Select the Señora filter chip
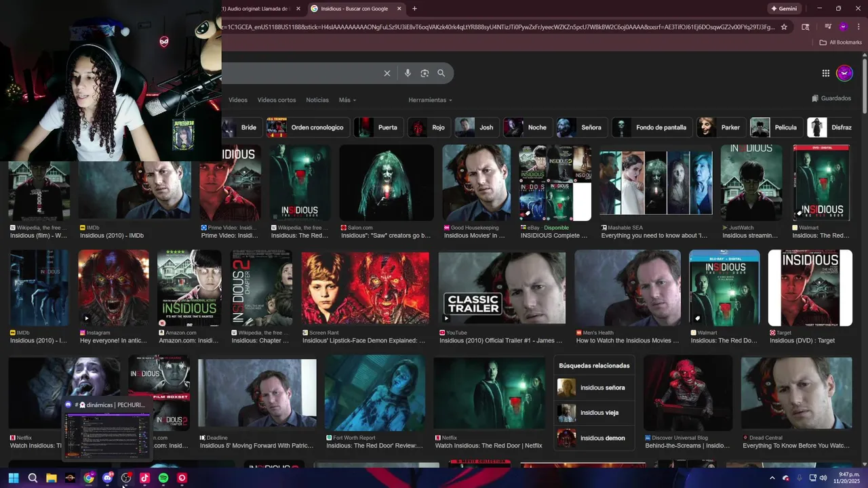Screen dimensions: 868x488 580,127
